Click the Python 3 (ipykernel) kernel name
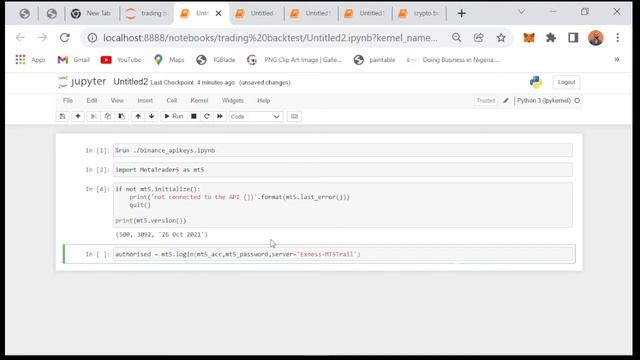640x360 pixels. (544, 100)
